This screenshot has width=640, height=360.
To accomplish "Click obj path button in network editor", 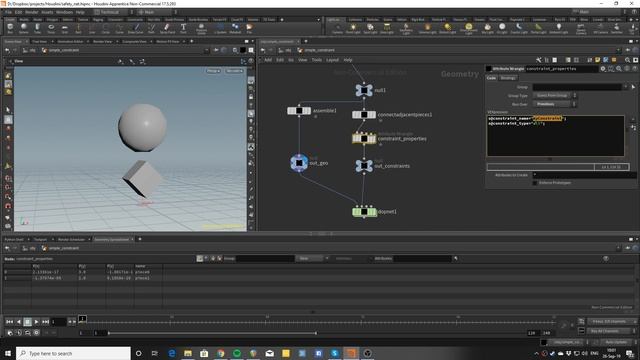I will click(285, 50).
